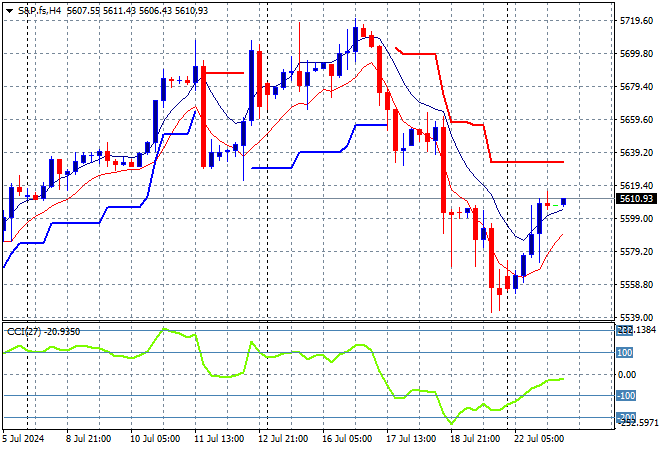This screenshot has width=660, height=450.
Task: Select the CCI(27) -20.9350 indicator label
Action: click(43, 332)
